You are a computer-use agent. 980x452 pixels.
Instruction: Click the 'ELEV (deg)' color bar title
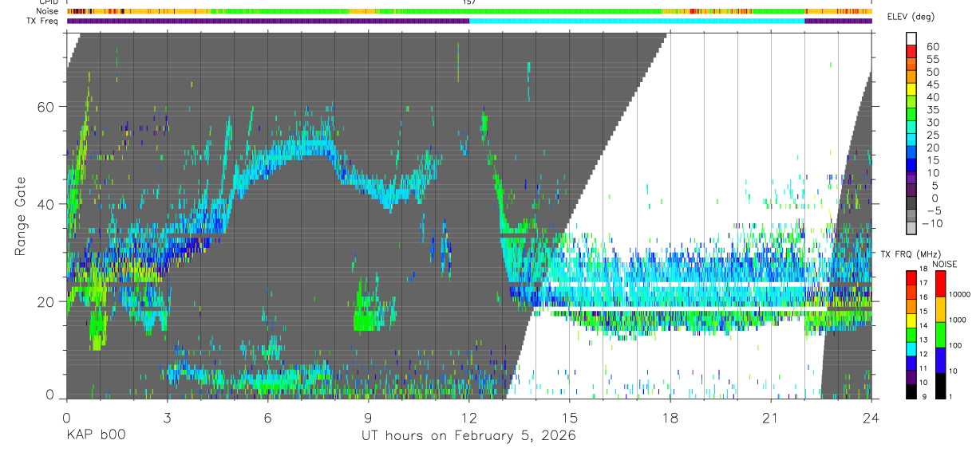tap(910, 17)
